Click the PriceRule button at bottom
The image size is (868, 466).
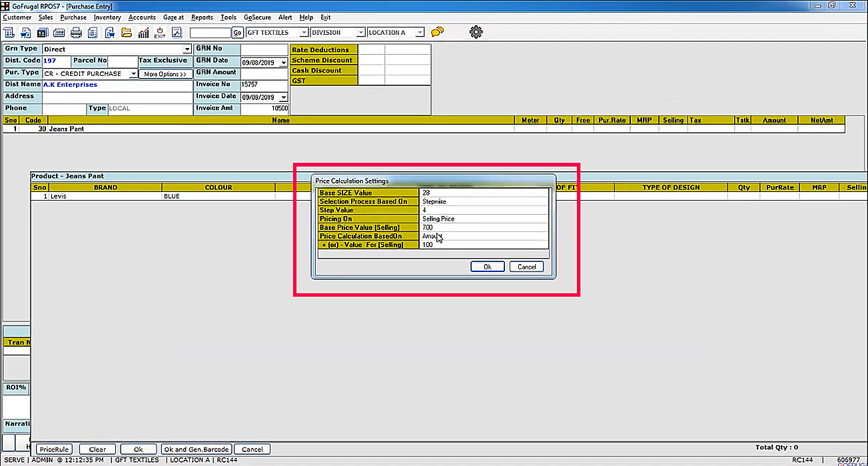coord(54,449)
